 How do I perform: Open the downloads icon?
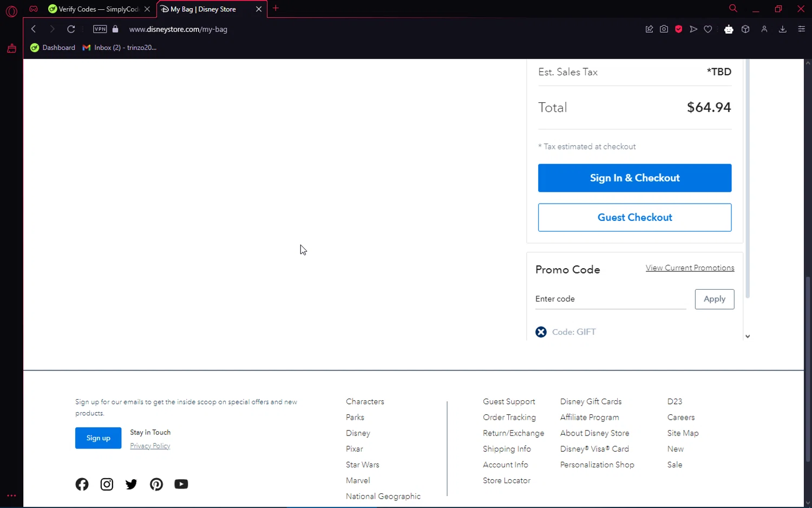(782, 29)
